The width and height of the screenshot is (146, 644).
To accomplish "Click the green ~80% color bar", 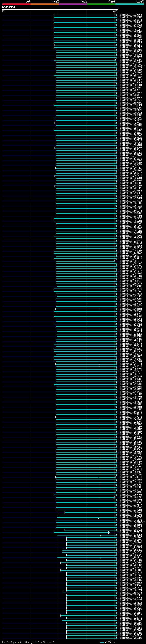I will (101, 4).
